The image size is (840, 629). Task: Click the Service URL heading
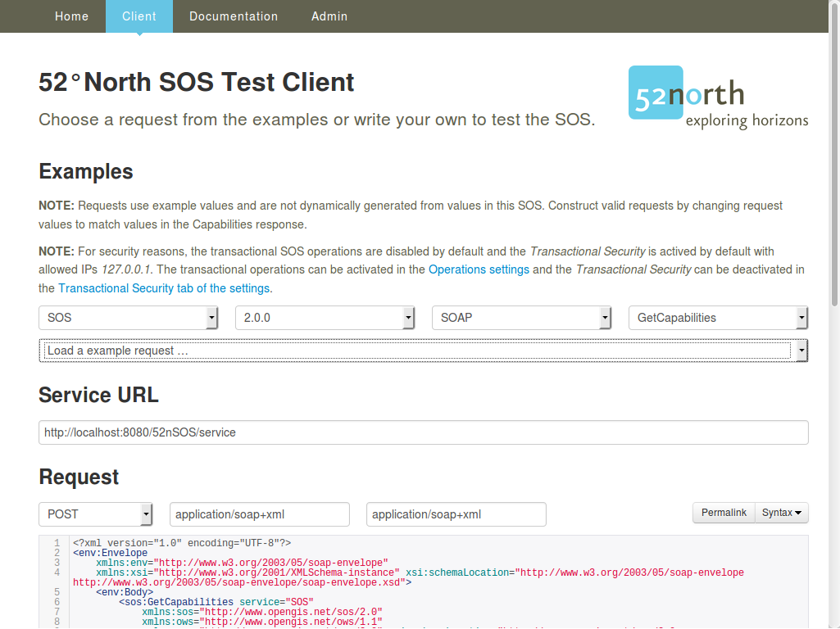(98, 395)
